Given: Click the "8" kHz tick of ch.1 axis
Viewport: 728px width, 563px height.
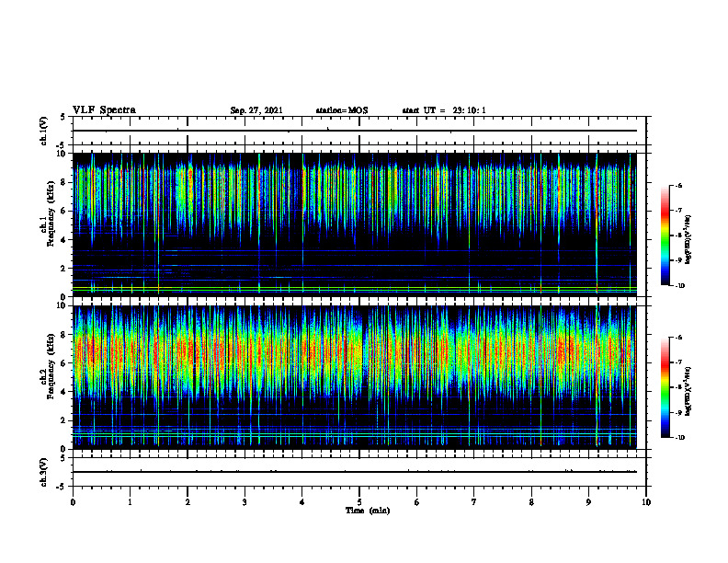Looking at the screenshot, I should pyautogui.click(x=63, y=182).
